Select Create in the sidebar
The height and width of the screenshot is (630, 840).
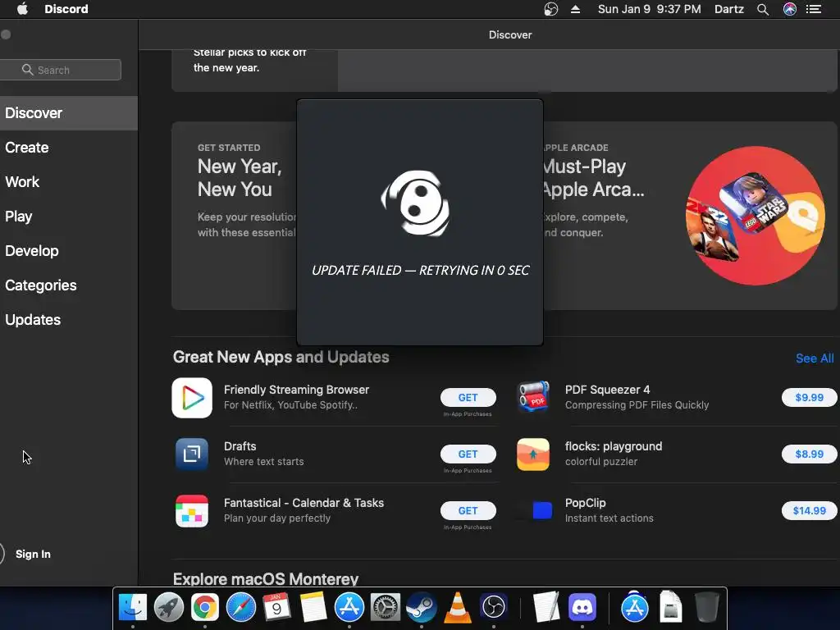click(69, 148)
